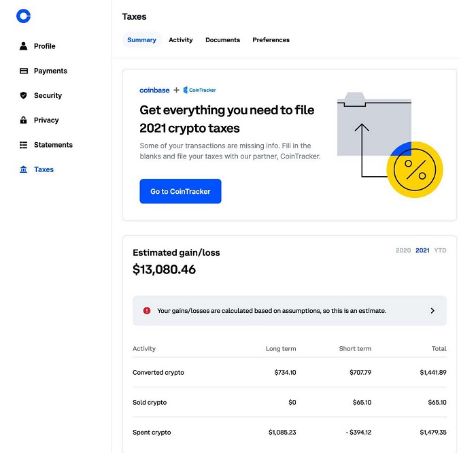Viewport: 476px width, 453px height.
Task: Click the Security shield icon
Action: pos(24,96)
